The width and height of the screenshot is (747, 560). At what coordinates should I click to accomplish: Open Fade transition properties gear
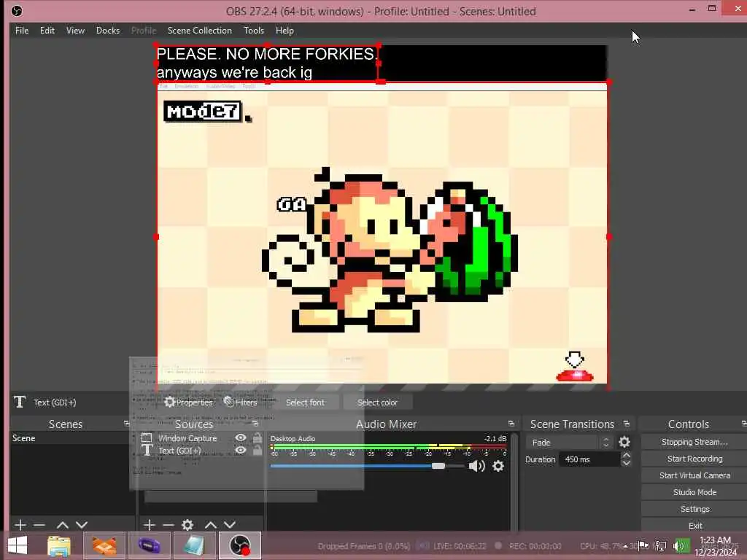(624, 442)
